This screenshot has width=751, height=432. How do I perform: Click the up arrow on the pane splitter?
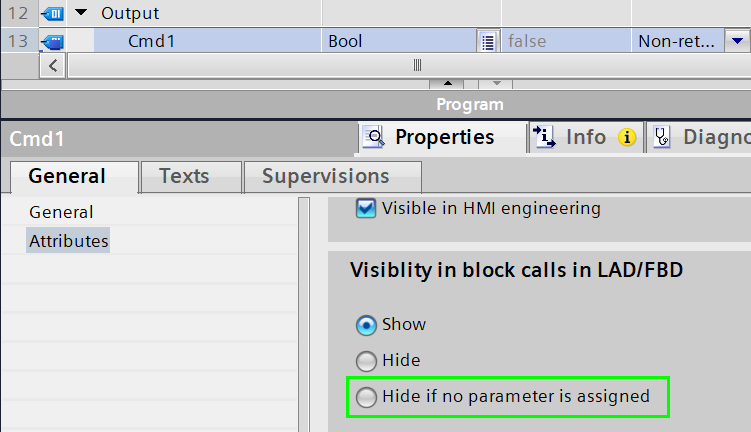pos(447,84)
